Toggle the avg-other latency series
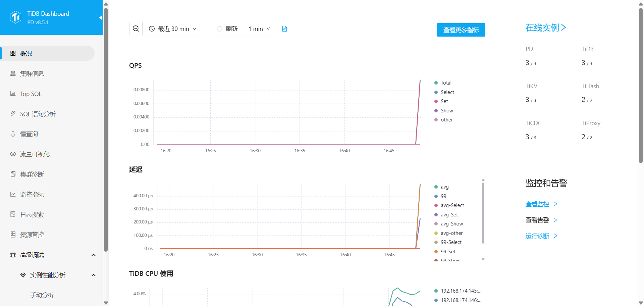 [448, 233]
